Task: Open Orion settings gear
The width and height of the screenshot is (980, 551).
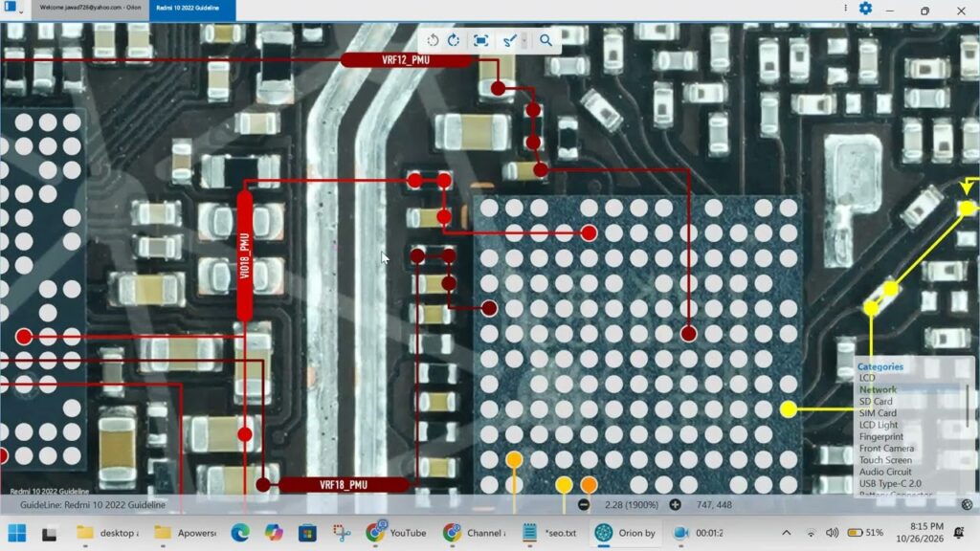Action: point(865,8)
